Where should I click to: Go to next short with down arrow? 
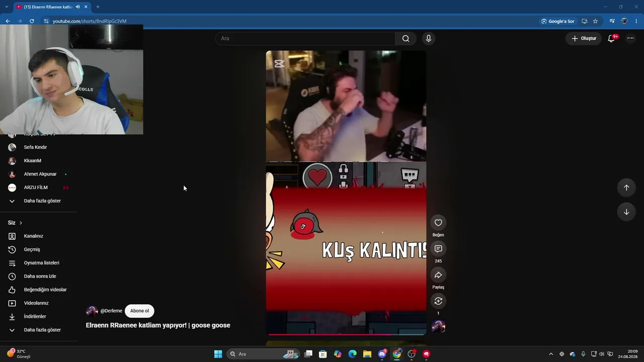(x=626, y=212)
